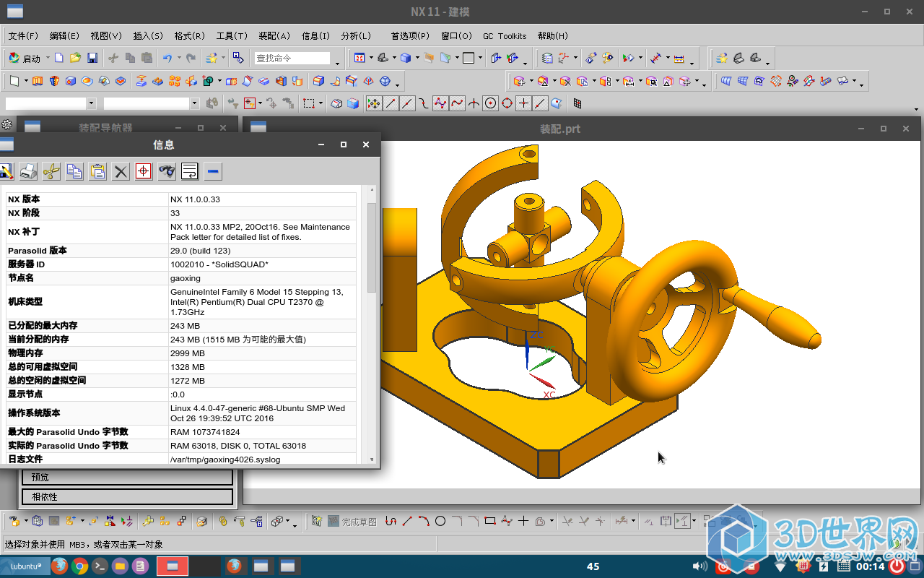Viewport: 924px width, 578px height.
Task: Open the terminal from the taskbar
Action: click(100, 566)
